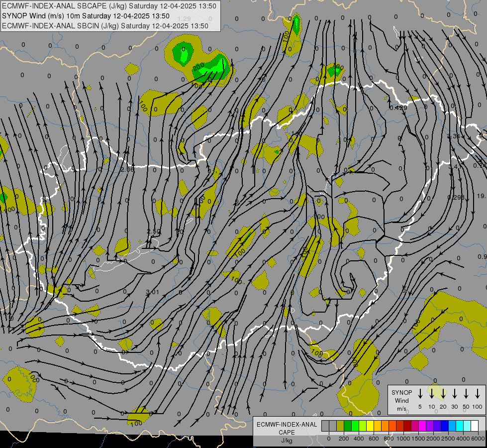Click the SYNOP Wind 10m title line
This screenshot has width=487, height=448.
tap(86, 16)
